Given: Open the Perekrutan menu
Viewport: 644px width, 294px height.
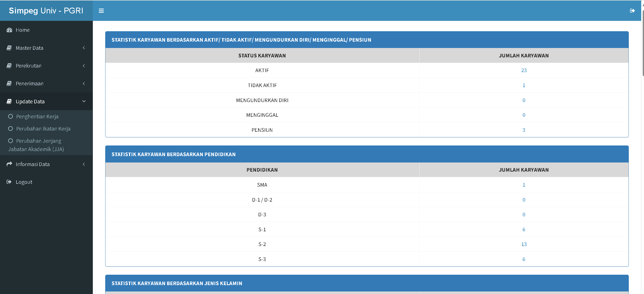Looking at the screenshot, I should 29,66.
